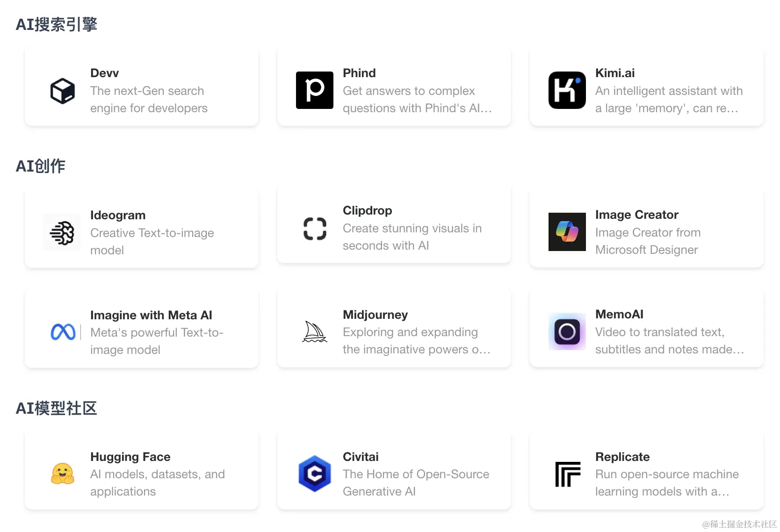Open the MemoAI purple circle icon
The width and height of the screenshot is (780, 532).
567,331
